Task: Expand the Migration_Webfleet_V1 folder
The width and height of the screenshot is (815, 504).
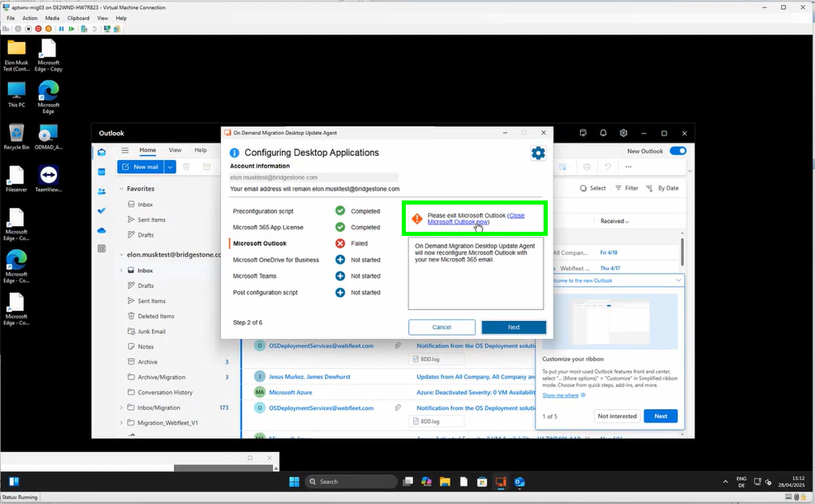Action: (121, 423)
